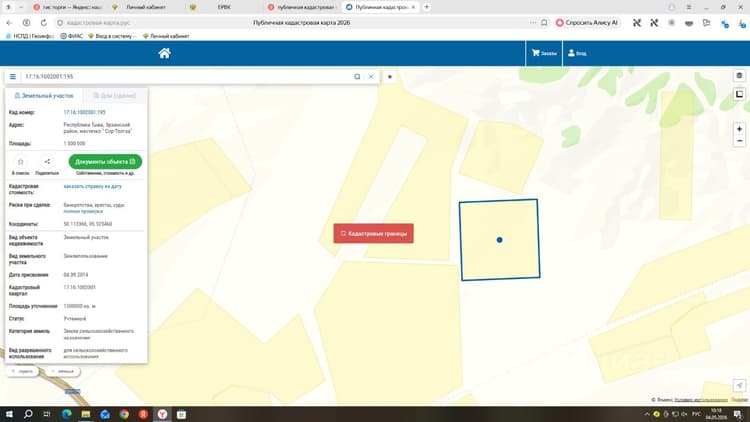Open File Explorer from the taskbar
The height and width of the screenshot is (422, 750).
point(86,414)
